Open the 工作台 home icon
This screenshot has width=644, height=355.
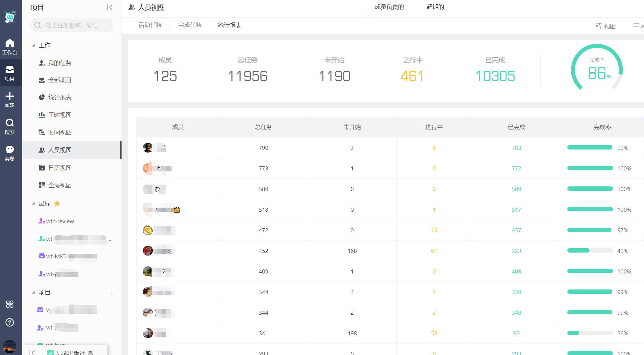(x=10, y=47)
